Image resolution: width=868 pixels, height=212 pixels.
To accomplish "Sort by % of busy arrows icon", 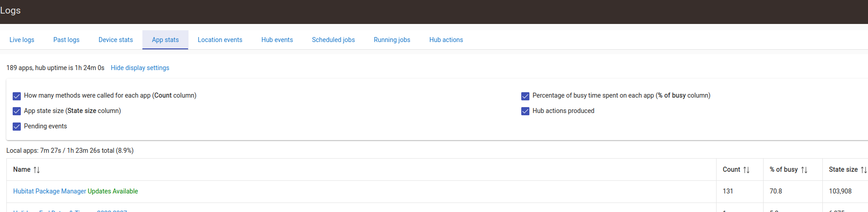I will pos(804,170).
